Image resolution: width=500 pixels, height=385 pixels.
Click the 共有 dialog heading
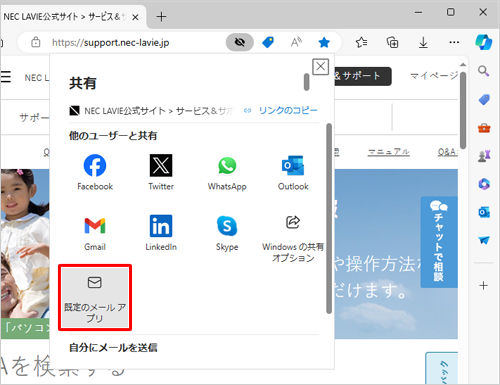(83, 83)
